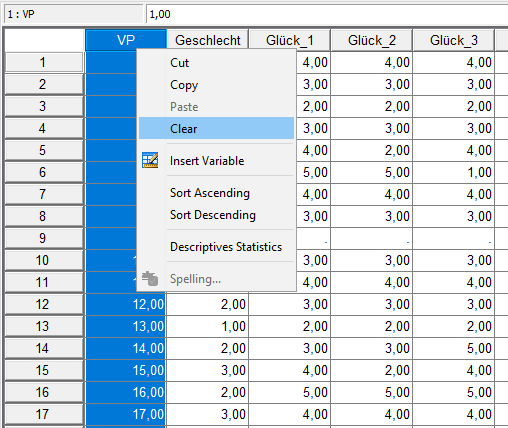Screen dimensions: 508x428
Task: Select row header 2
Action: (x=44, y=84)
